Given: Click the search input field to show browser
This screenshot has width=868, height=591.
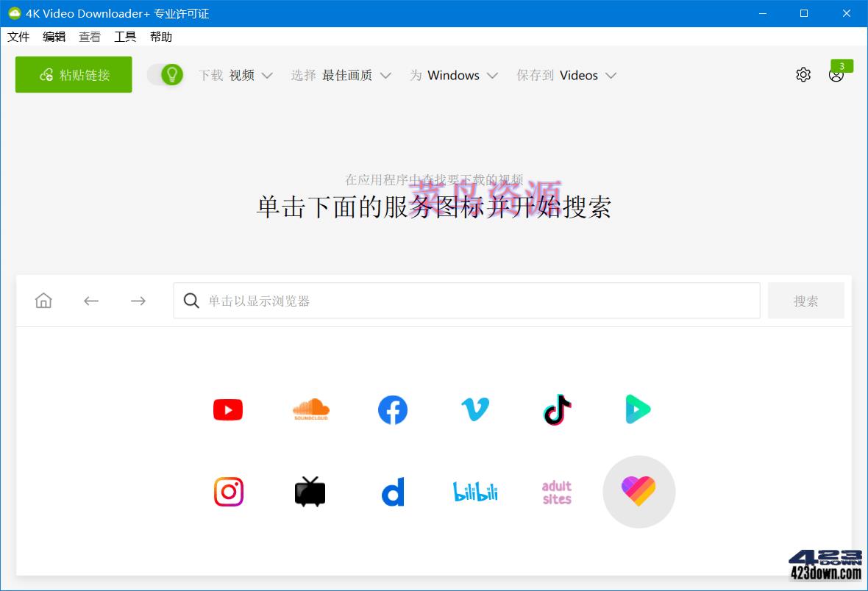Looking at the screenshot, I should pos(466,300).
